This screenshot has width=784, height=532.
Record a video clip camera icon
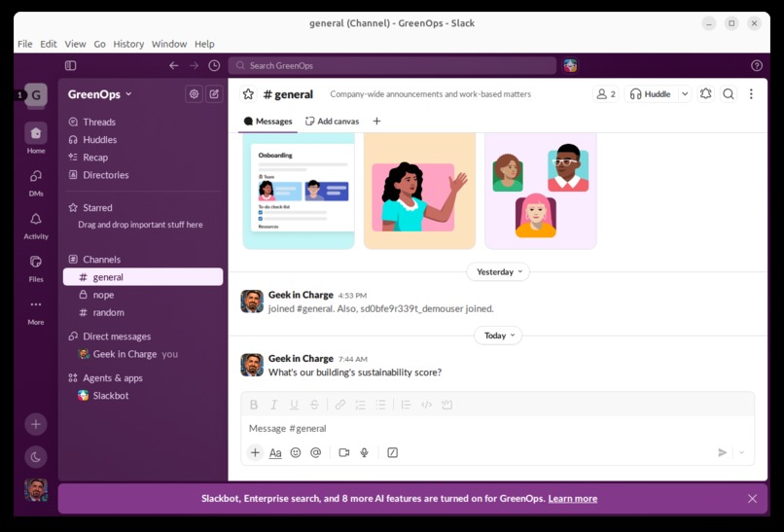[344, 452]
